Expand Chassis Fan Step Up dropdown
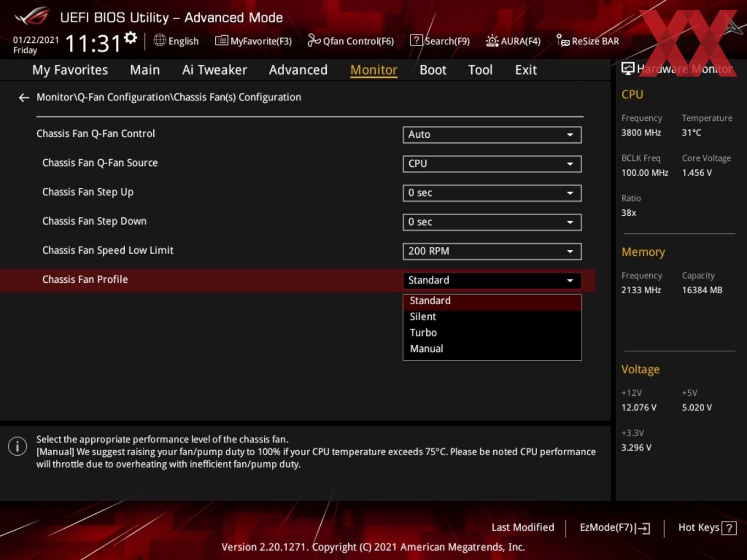Image resolution: width=747 pixels, height=560 pixels. (492, 193)
